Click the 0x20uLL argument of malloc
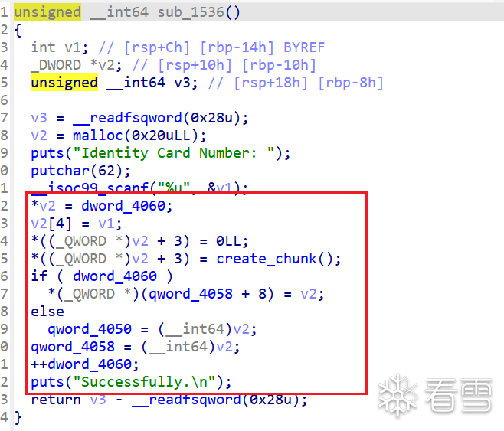The image size is (504, 431). (161, 136)
